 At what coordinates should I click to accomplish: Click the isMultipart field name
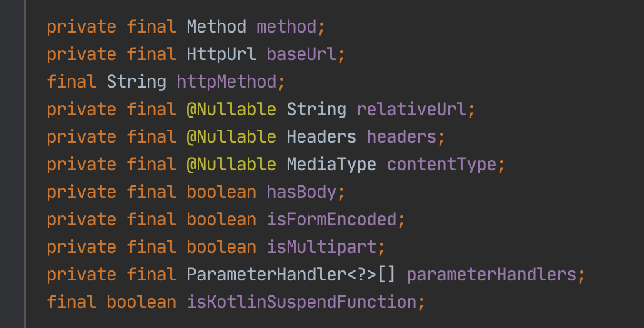pos(321,247)
